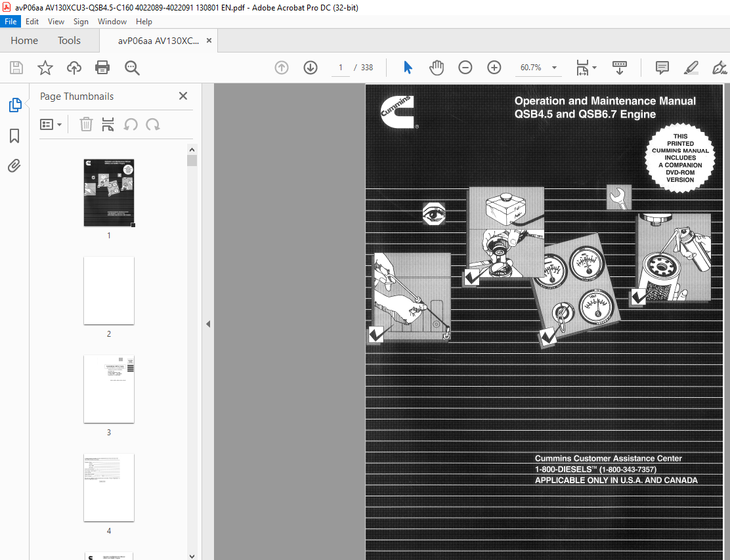Click the Adobe Acrobat title bar icon

point(7,7)
